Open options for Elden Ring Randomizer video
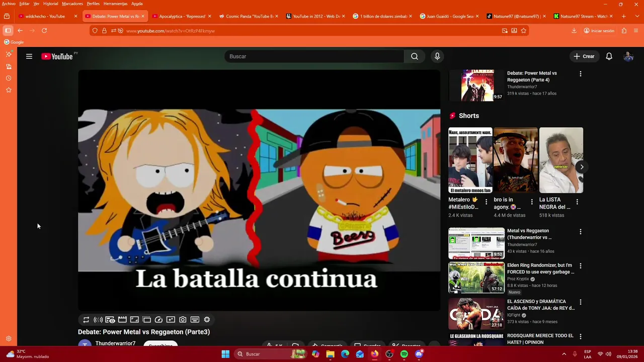The height and width of the screenshot is (362, 644). coord(580,266)
